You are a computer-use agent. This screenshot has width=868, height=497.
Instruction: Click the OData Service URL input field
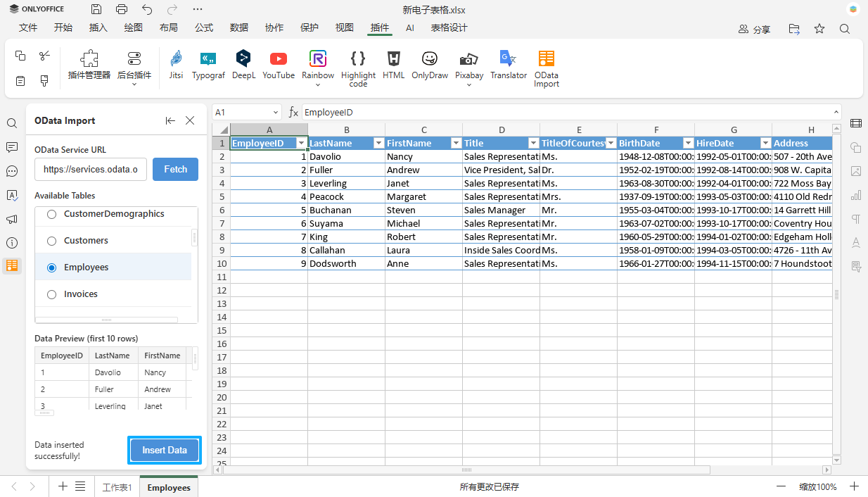pos(90,169)
